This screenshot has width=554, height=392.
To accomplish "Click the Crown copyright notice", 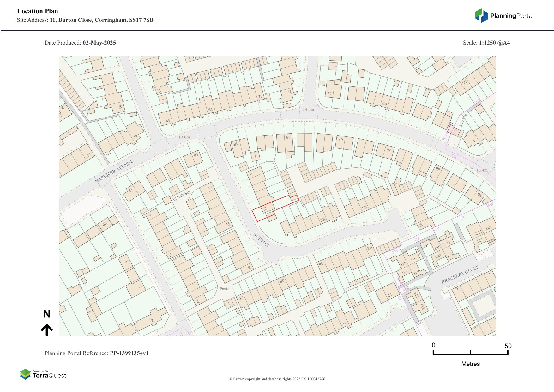I will coord(277,379).
